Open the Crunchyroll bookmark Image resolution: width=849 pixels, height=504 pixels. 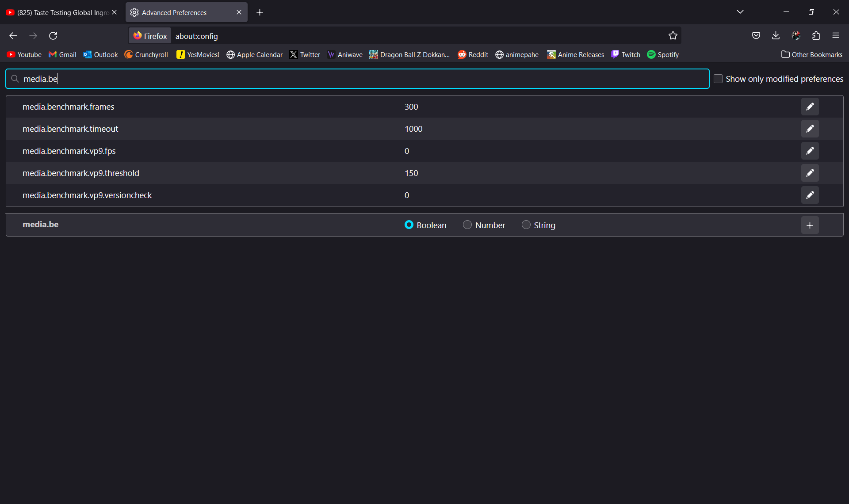(146, 54)
